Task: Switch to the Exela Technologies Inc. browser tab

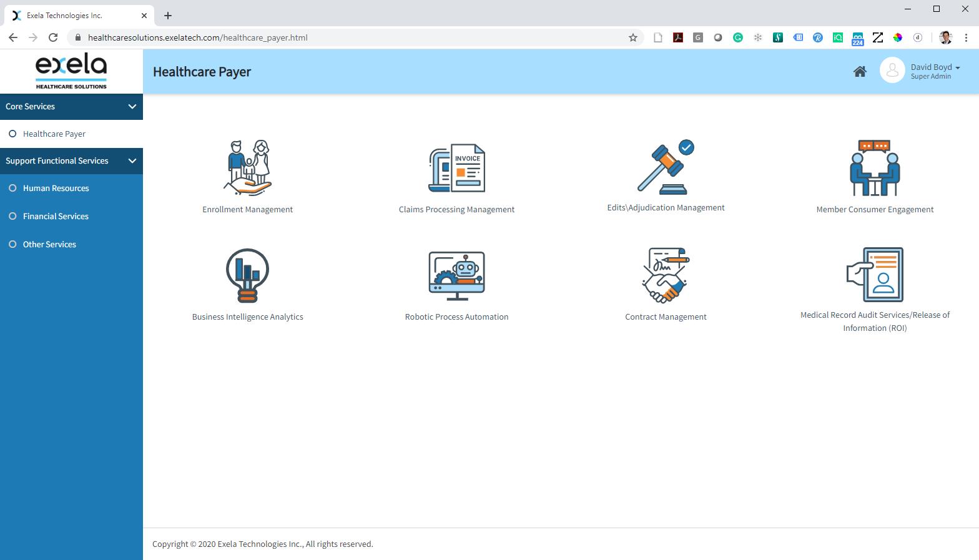Action: coord(75,16)
